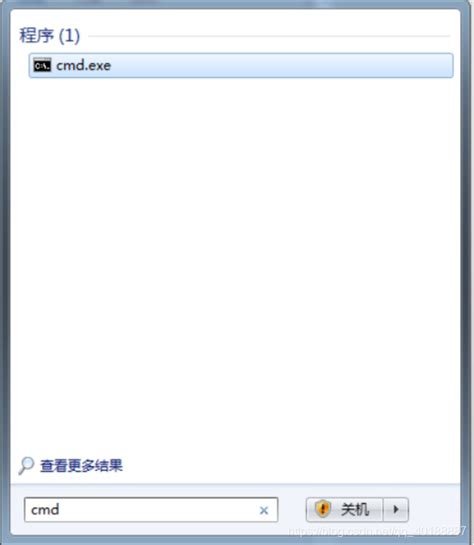Expand the shutdown options arrow
The width and height of the screenshot is (474, 545).
(395, 510)
